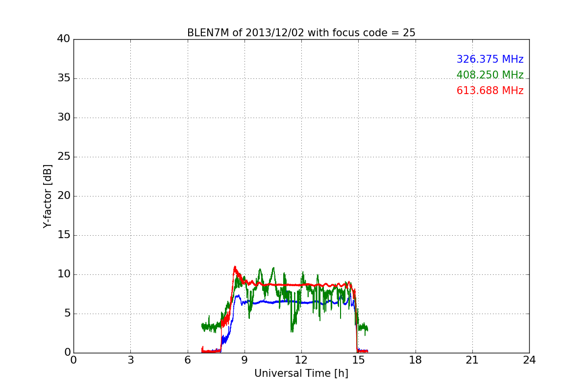Select the blue 326.375 MHz legend label

[490, 59]
